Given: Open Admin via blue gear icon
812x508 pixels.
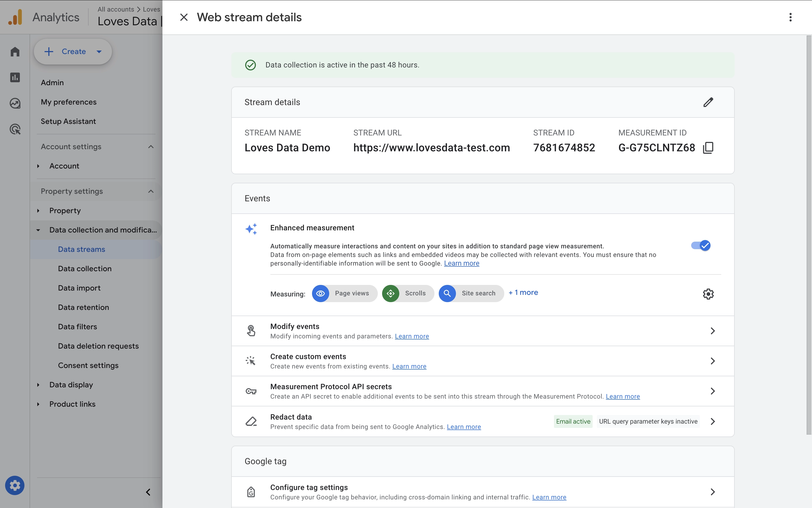Looking at the screenshot, I should pos(15,485).
